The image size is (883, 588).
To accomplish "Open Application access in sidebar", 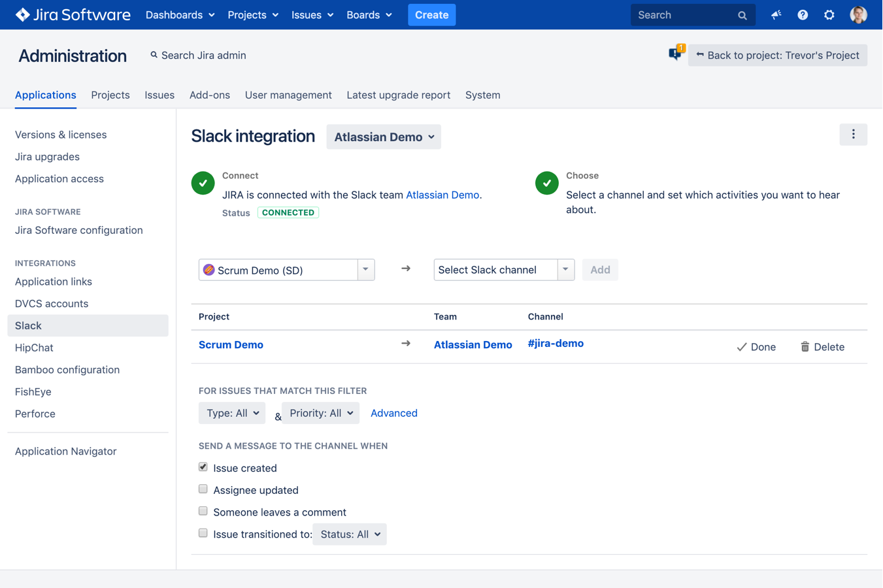I will click(59, 179).
